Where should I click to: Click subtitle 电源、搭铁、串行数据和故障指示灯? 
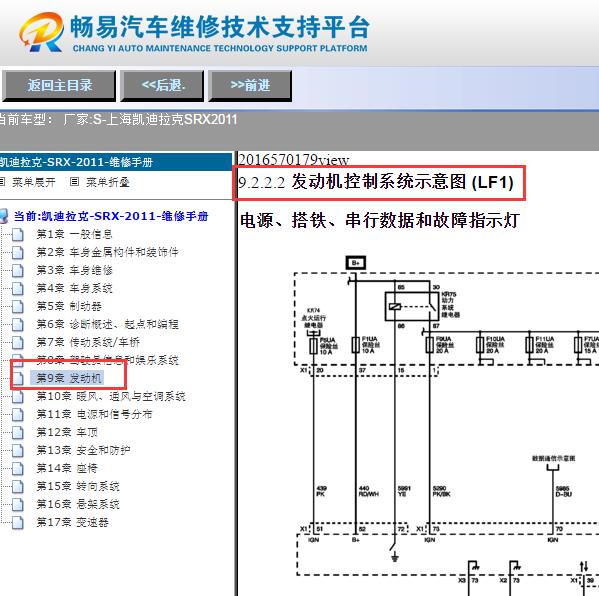pos(380,220)
